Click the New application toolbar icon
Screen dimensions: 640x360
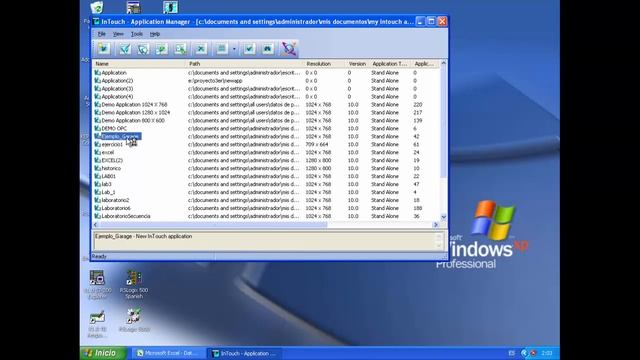104,49
